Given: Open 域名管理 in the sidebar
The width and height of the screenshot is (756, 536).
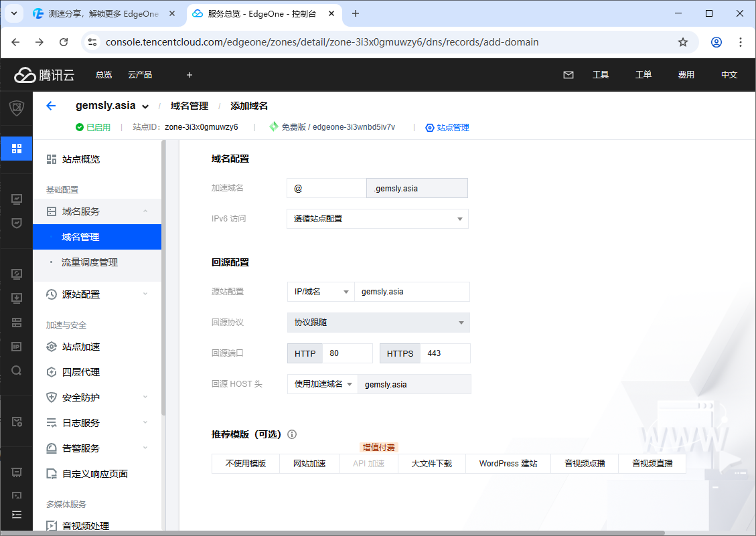Looking at the screenshot, I should click(80, 237).
